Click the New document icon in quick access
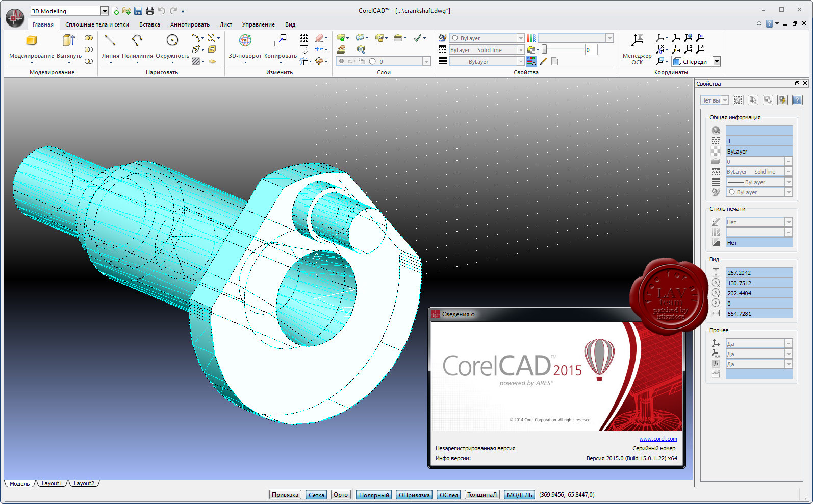 pos(116,11)
